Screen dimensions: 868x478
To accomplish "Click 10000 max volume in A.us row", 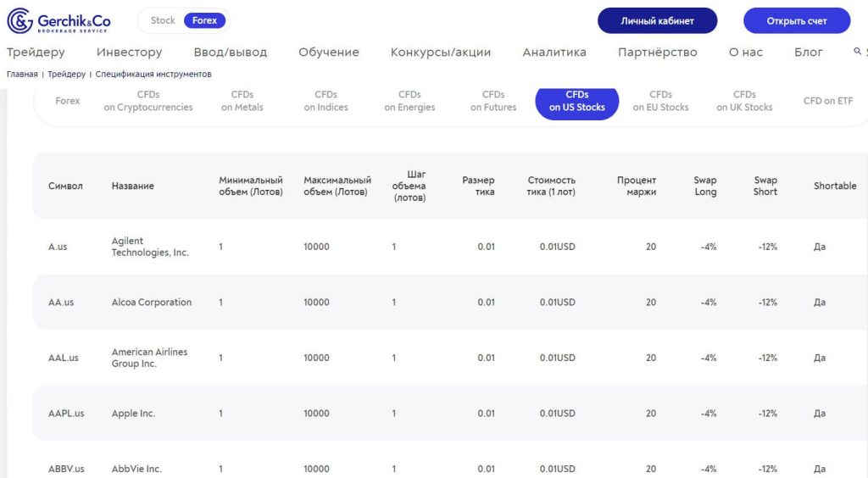I will [x=316, y=247].
